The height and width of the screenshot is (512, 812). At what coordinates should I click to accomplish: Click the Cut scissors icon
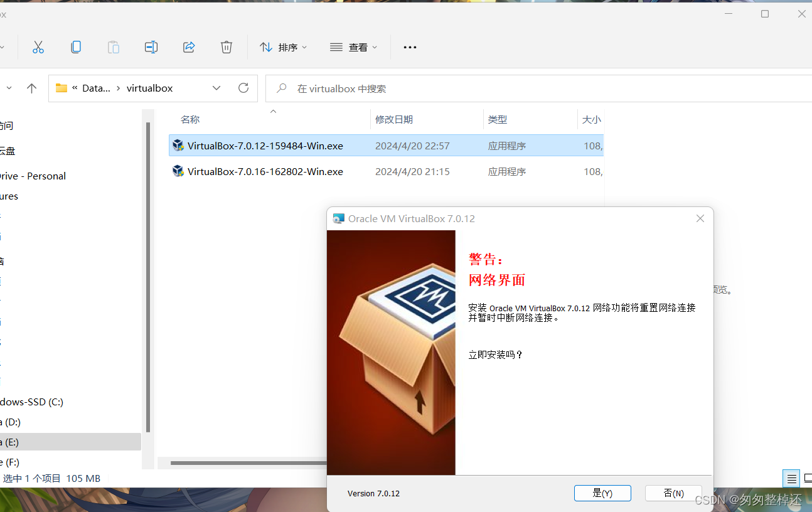click(38, 47)
